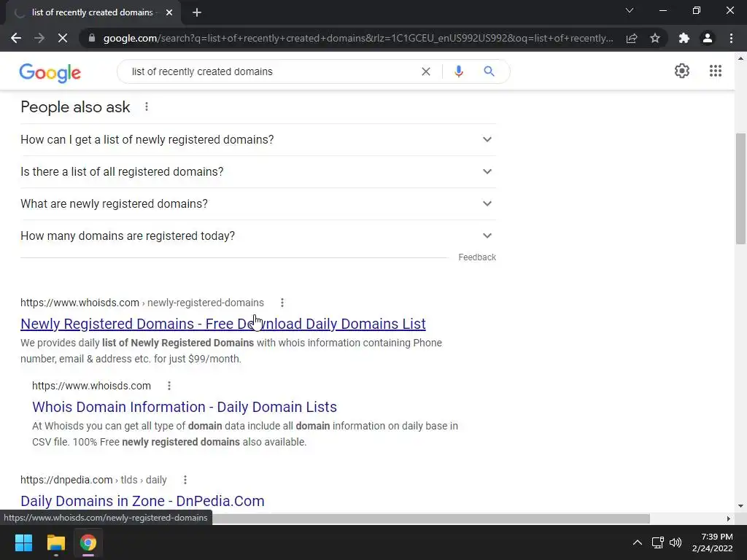Clear the search box text
The height and width of the screenshot is (560, 747).
tap(426, 71)
